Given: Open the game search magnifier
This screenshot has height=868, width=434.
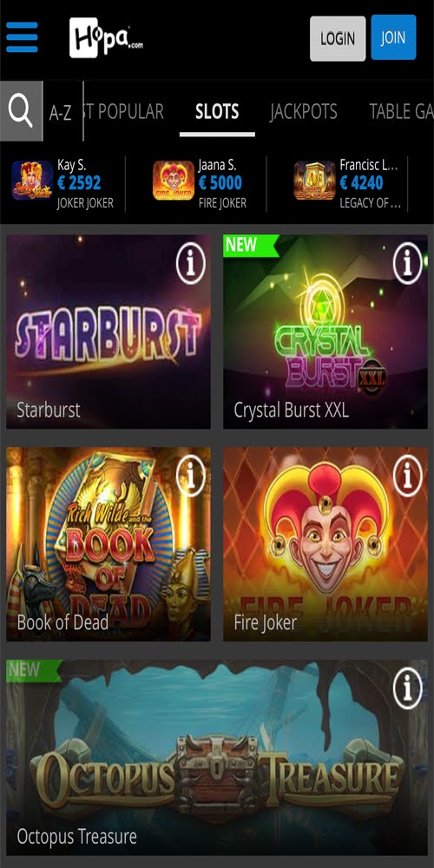Looking at the screenshot, I should coord(21,111).
